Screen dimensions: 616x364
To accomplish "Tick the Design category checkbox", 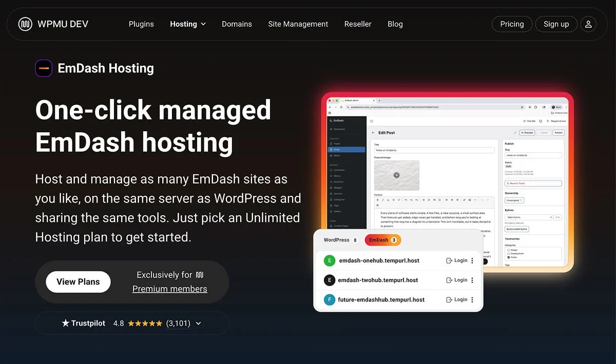I will 508,250.
